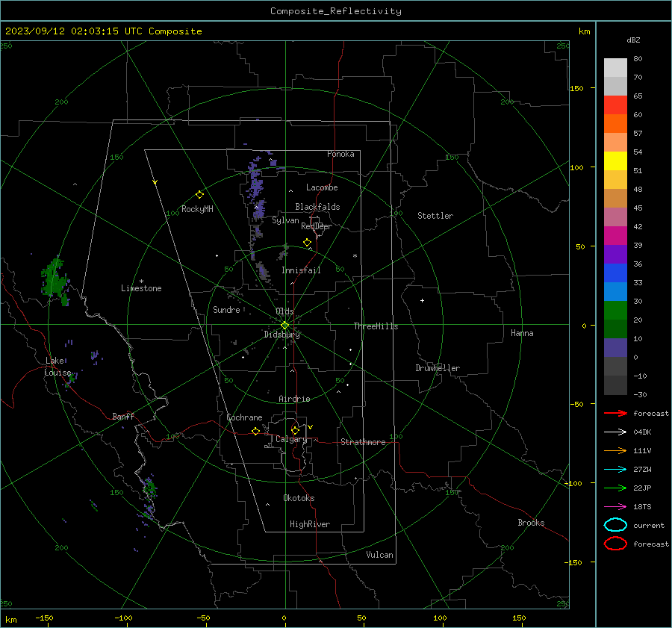The width and height of the screenshot is (672, 628).
Task: Click the cyan current ellipse icon
Action: (x=615, y=525)
